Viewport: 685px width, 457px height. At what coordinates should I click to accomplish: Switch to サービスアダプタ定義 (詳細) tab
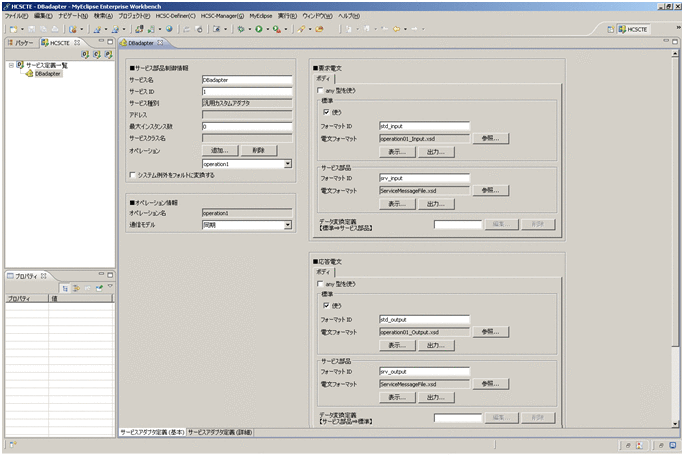pyautogui.click(x=220, y=432)
